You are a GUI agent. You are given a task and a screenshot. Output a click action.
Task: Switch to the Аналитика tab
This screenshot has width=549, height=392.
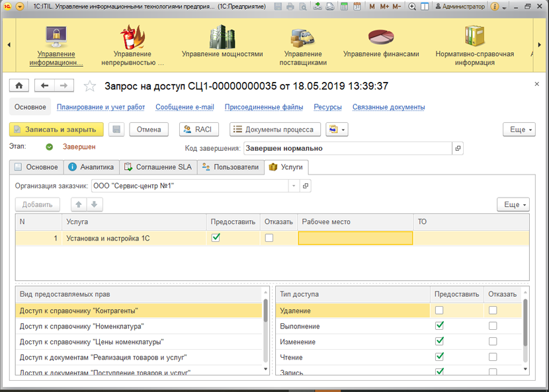[x=91, y=167]
